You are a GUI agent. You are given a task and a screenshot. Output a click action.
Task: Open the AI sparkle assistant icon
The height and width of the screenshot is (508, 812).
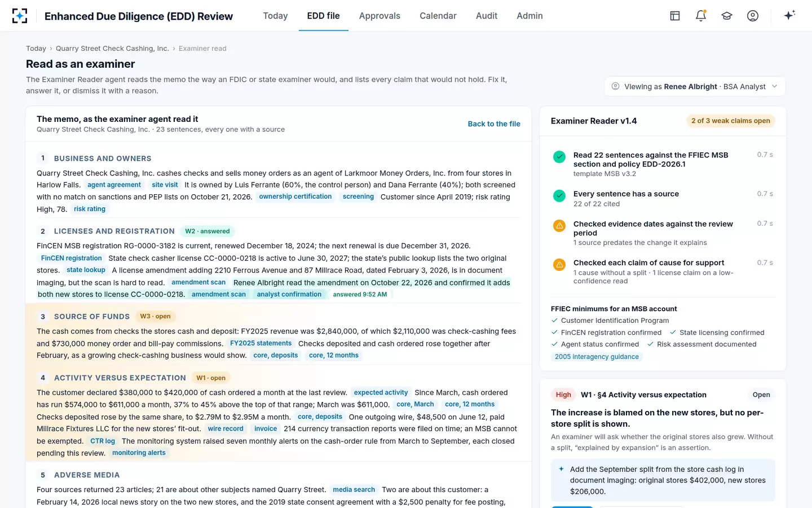pos(789,15)
